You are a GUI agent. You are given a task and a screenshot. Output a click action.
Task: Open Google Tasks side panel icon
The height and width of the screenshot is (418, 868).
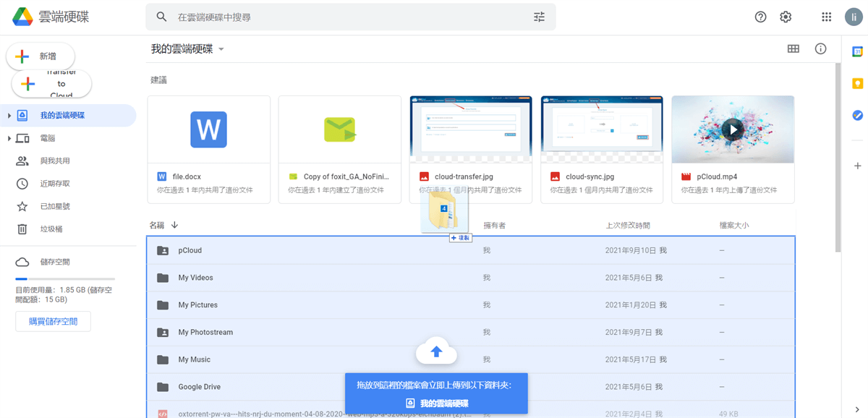point(858,115)
